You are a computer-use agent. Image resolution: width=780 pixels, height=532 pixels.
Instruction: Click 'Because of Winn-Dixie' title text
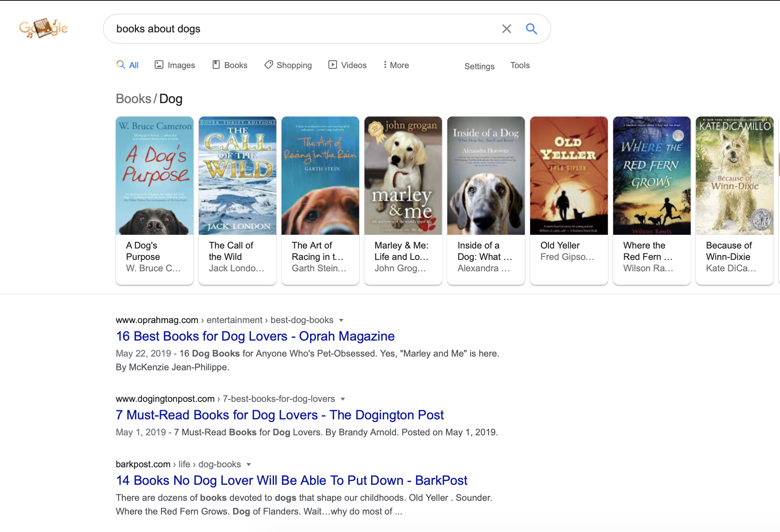[729, 251]
